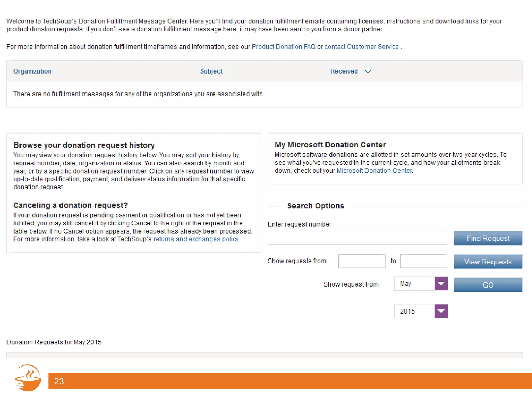532x399 pixels.
Task: Sort messages by Organization column
Action: [32, 71]
